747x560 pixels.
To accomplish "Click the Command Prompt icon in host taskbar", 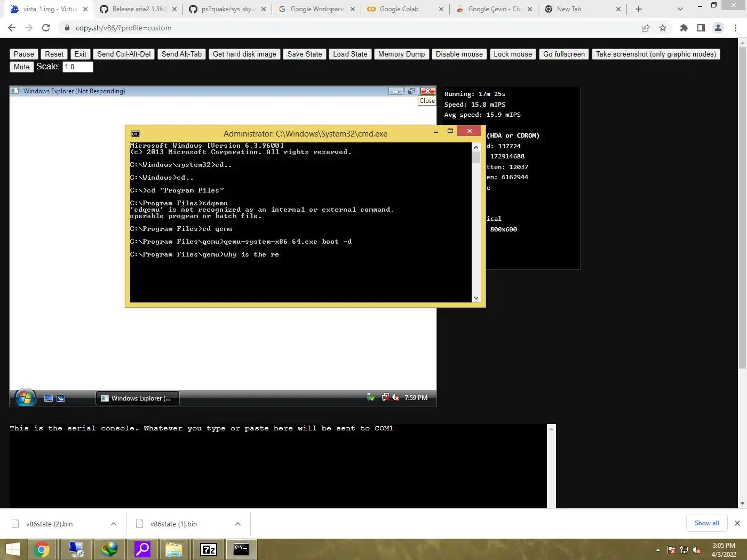I will point(241,549).
